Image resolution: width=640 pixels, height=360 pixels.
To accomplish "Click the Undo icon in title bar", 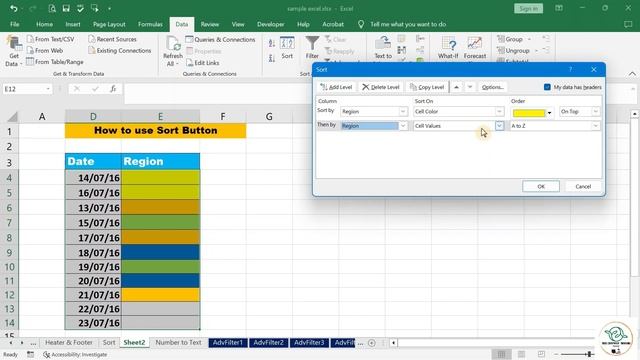I will (x=14, y=8).
